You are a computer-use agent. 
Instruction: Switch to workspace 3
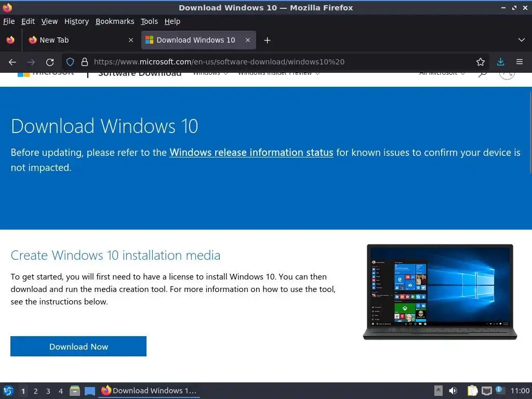coord(48,391)
